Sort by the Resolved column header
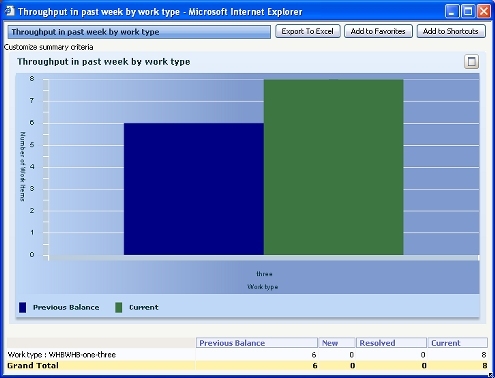The height and width of the screenshot is (378, 495). [x=391, y=343]
